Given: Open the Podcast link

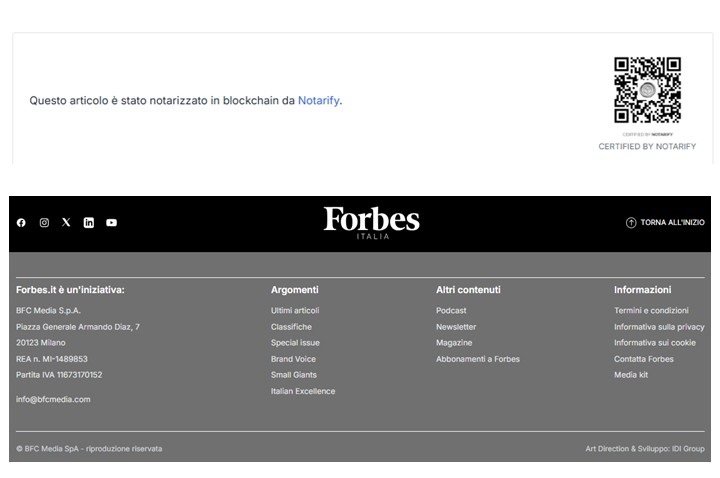Looking at the screenshot, I should click(x=451, y=311).
